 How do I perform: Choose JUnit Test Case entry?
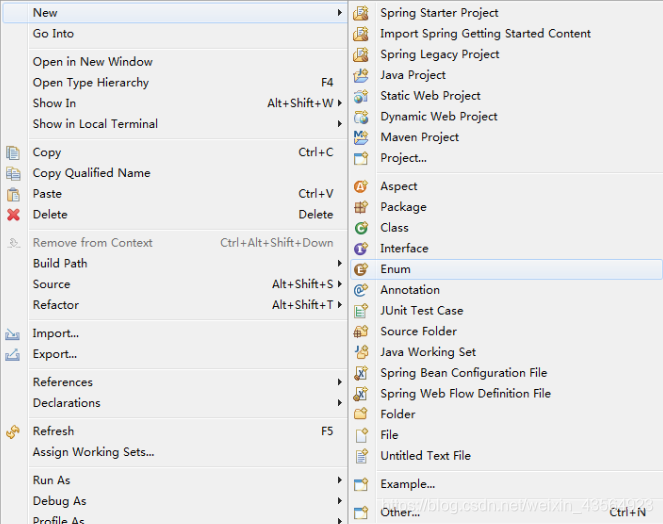tap(506, 311)
